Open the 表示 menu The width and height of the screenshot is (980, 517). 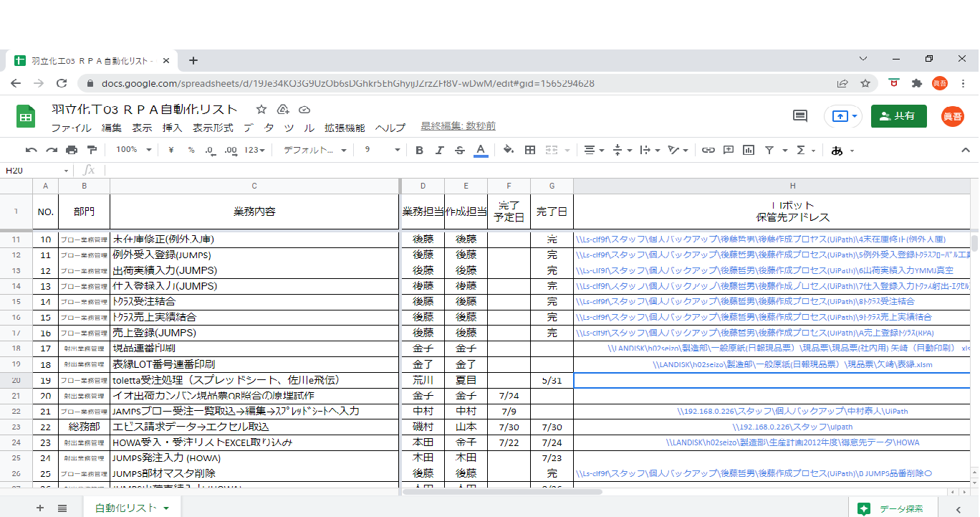pyautogui.click(x=142, y=128)
